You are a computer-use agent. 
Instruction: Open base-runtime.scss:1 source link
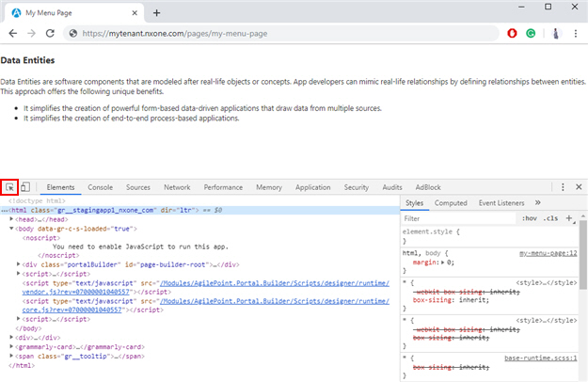click(x=540, y=358)
